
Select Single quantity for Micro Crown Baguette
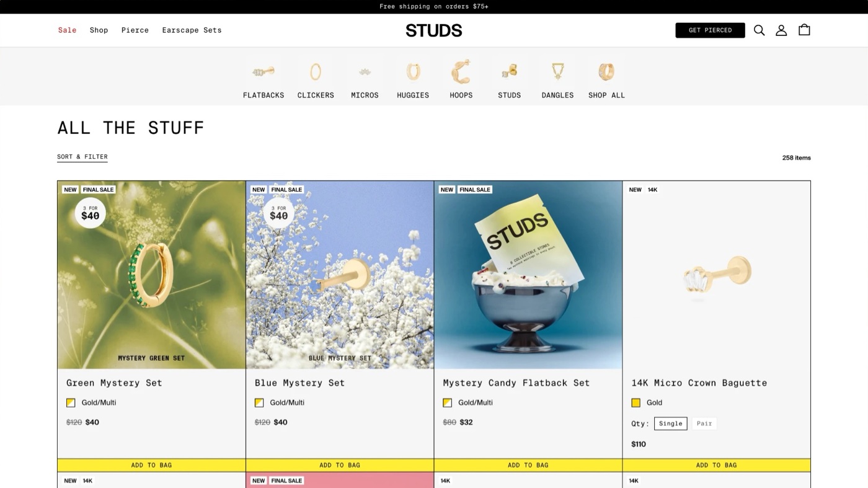coord(671,424)
